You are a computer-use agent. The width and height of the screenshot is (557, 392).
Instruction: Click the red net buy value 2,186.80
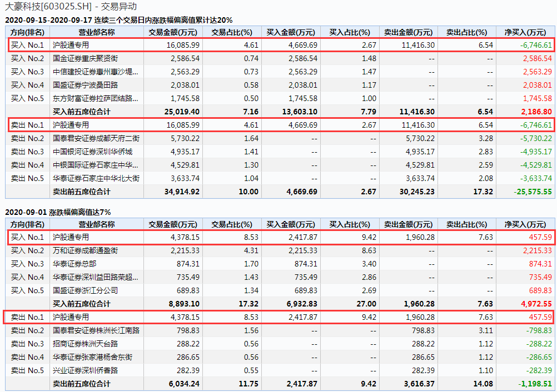(x=536, y=112)
